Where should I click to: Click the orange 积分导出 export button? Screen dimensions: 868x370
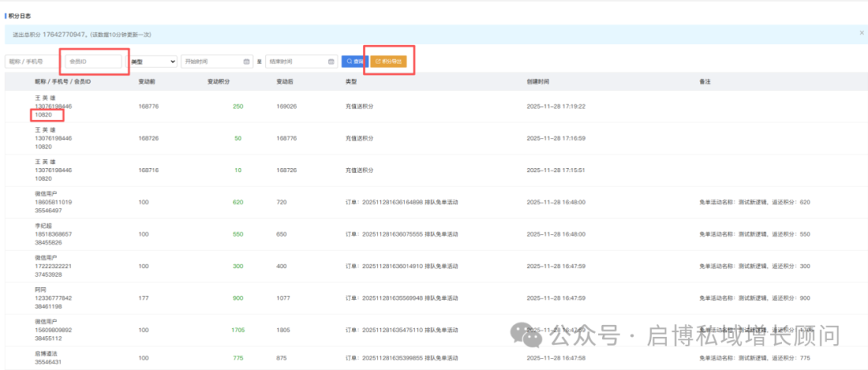point(389,61)
